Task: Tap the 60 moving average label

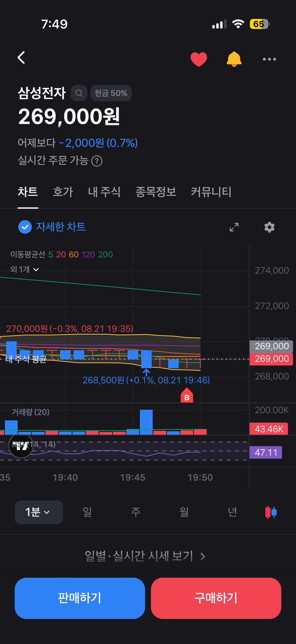Action: click(x=74, y=254)
